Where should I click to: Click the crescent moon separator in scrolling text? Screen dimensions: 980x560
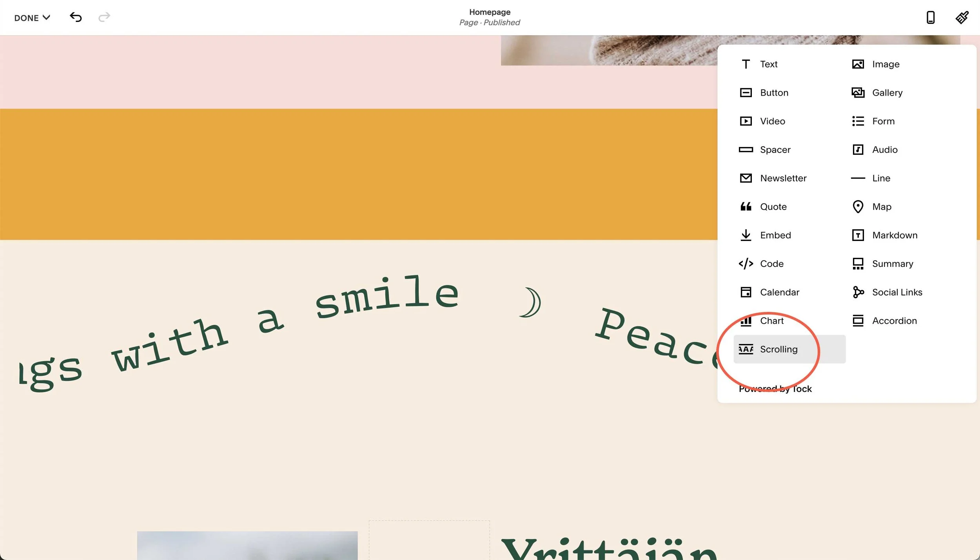[x=530, y=302]
